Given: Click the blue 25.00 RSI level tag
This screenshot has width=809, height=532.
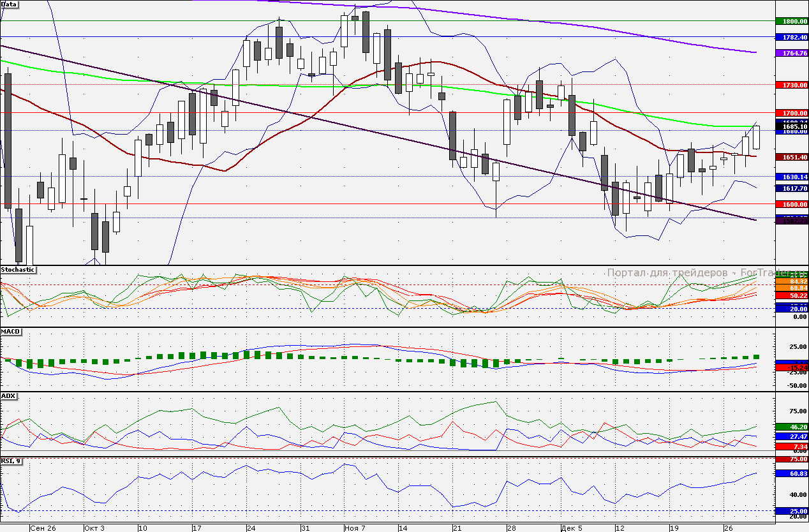Looking at the screenshot, I should click(x=791, y=512).
